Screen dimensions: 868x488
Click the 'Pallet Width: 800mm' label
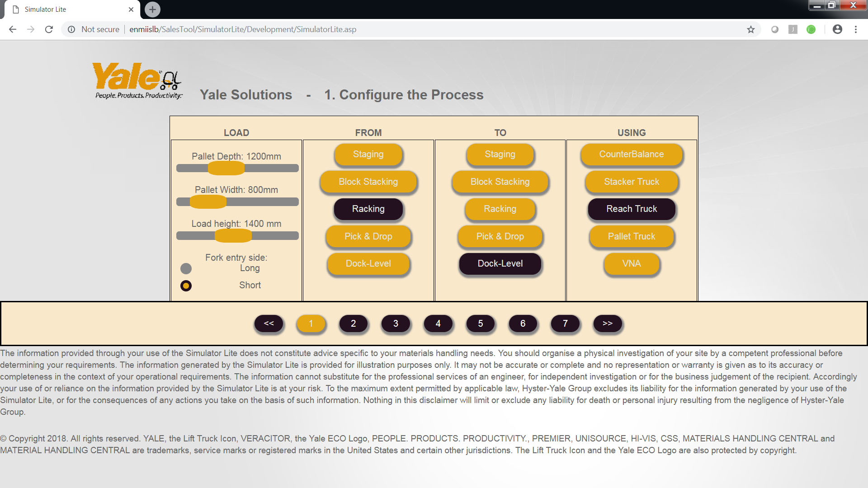(236, 190)
